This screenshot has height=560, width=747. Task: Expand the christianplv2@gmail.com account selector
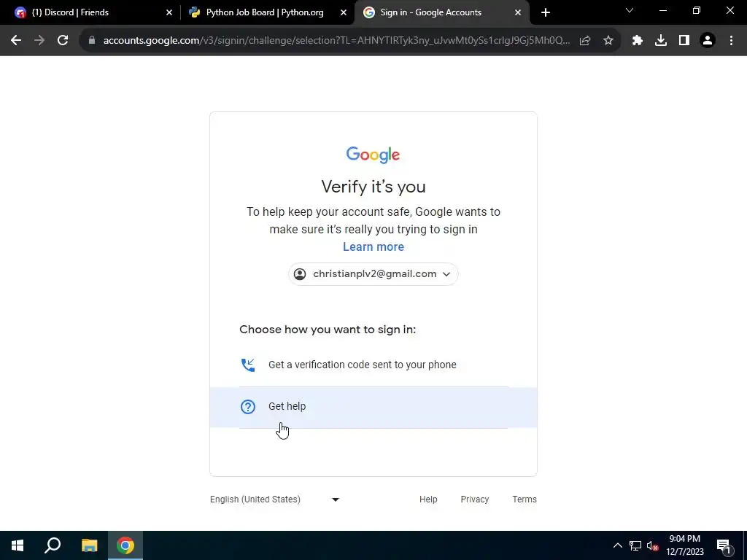click(373, 274)
